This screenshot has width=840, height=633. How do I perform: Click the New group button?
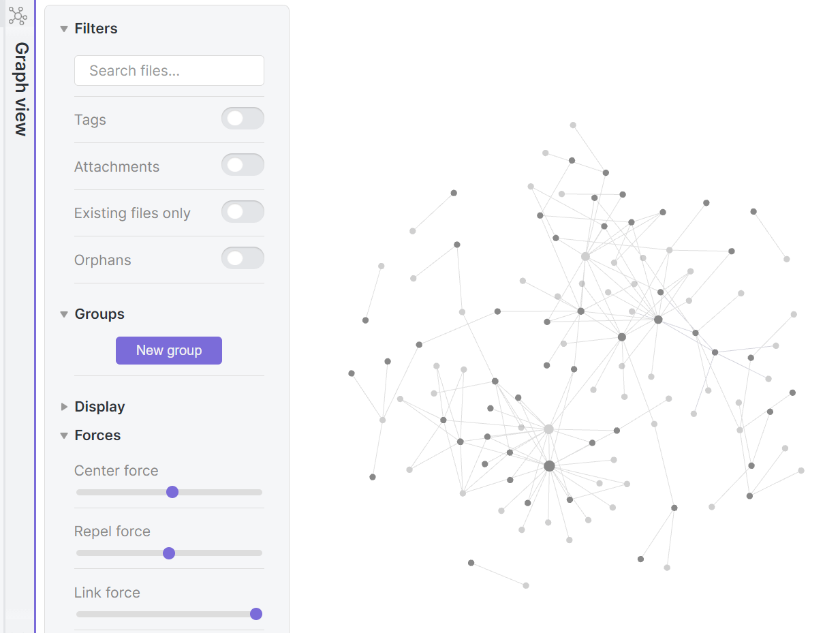[x=168, y=350]
